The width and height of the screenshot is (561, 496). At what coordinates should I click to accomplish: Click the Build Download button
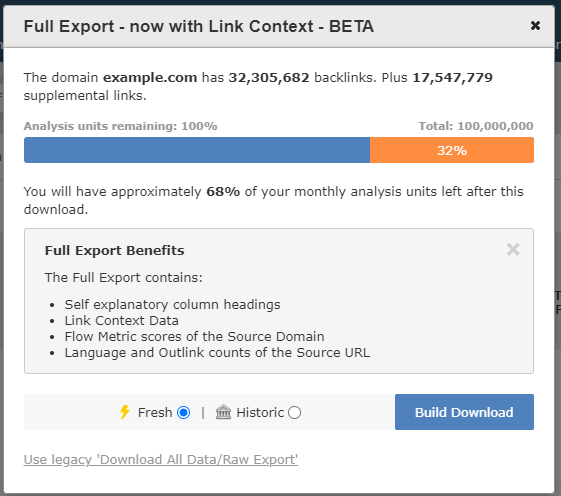pos(464,412)
